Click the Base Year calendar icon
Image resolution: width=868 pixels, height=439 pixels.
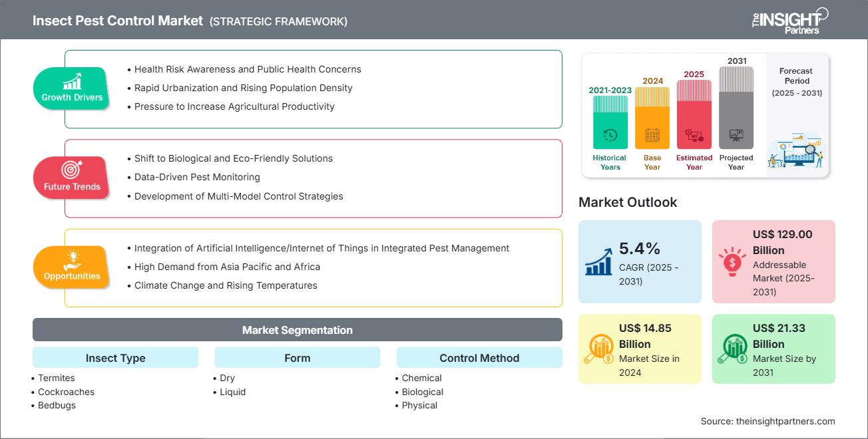(652, 136)
